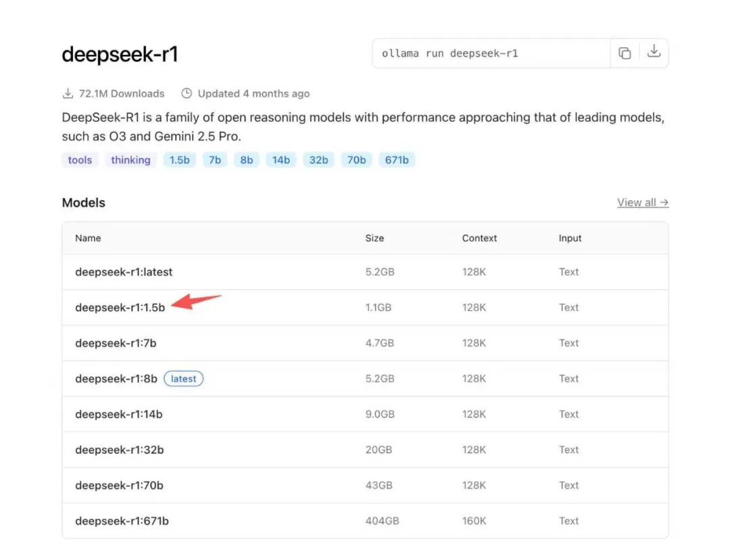
Task: Click the download icon beside command box
Action: (x=654, y=51)
